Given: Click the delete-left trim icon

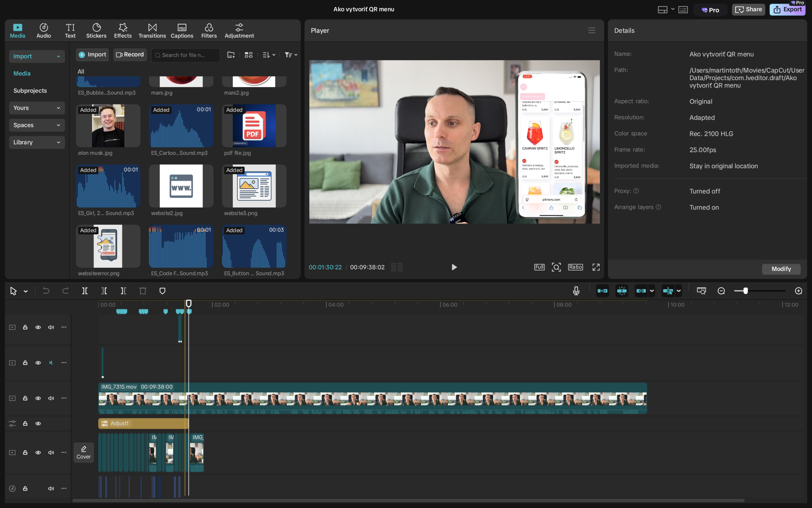Looking at the screenshot, I should point(104,291).
